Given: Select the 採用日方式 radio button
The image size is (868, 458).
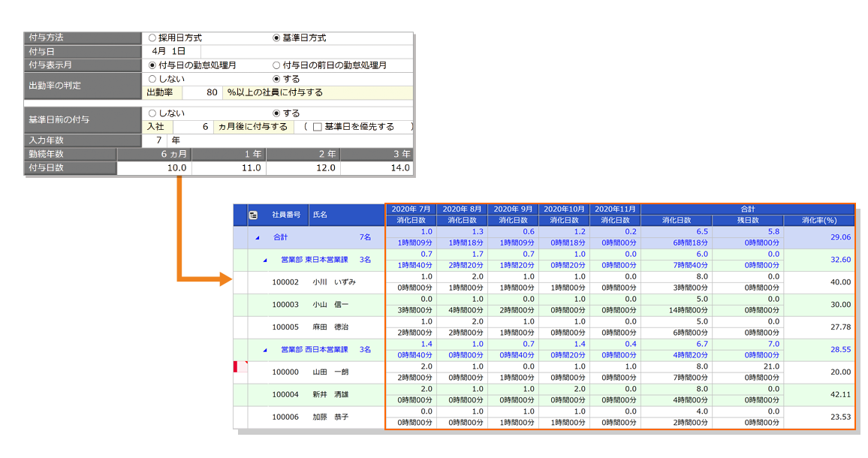Looking at the screenshot, I should [152, 38].
